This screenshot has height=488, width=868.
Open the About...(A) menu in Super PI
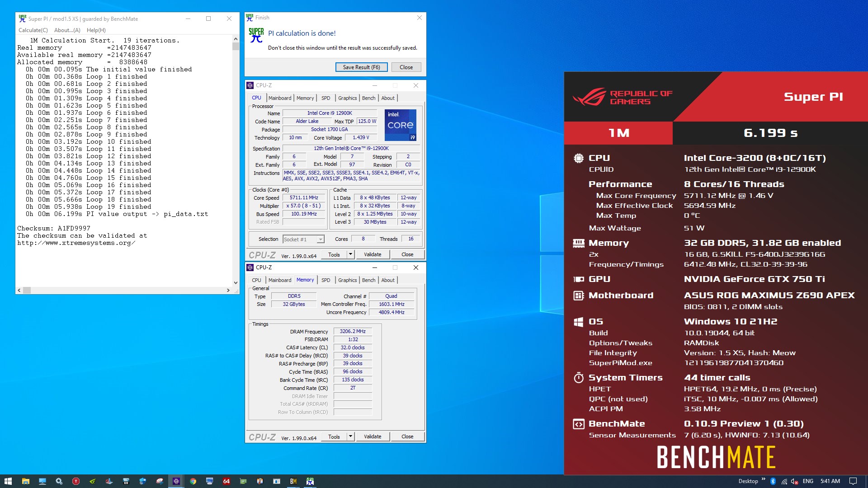tap(67, 30)
